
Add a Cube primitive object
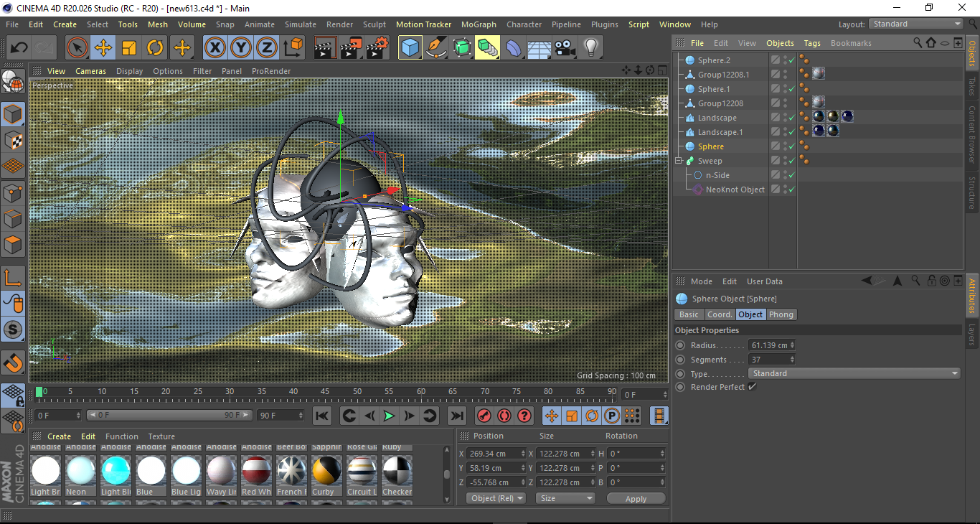pyautogui.click(x=410, y=48)
